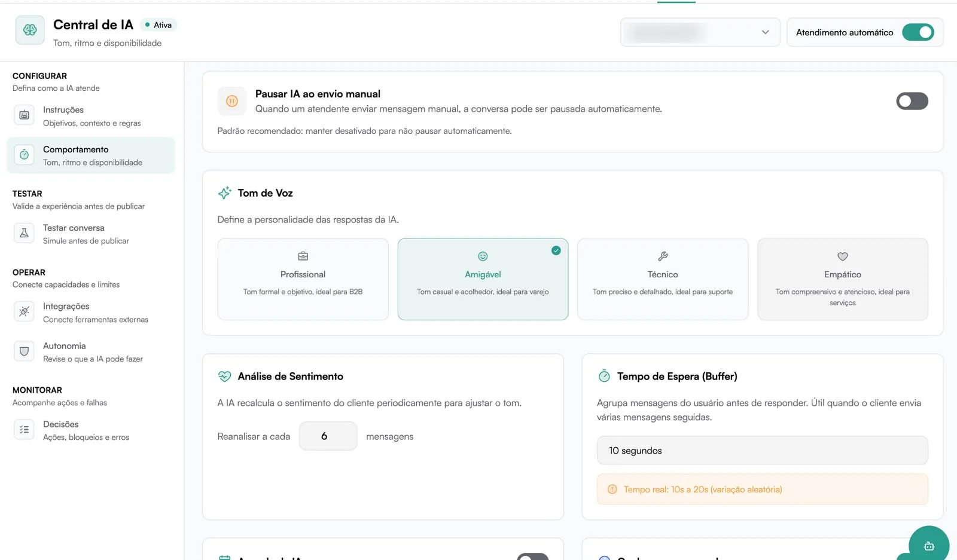Click the briefcase icon in Profissional card

click(303, 256)
